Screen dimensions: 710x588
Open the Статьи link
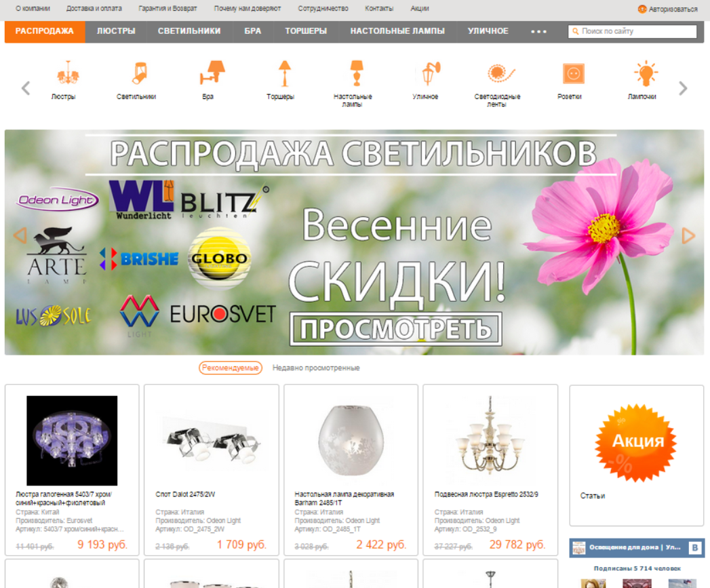[x=593, y=496]
